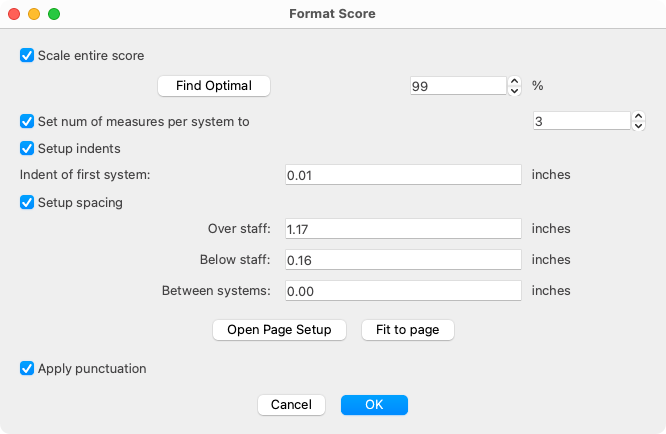This screenshot has height=434, width=666.
Task: Toggle the Setup spacing checkbox
Action: [x=27, y=202]
